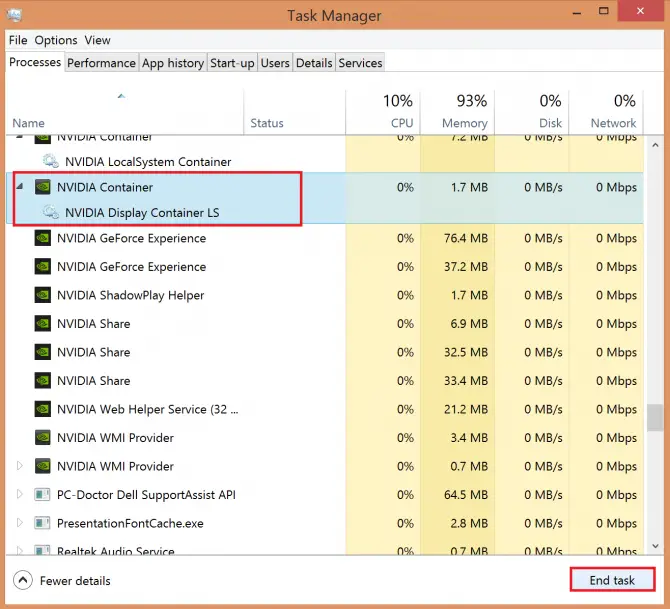Screen dimensions: 670x609
Task: Click the process list scrollbar thumb
Action: (x=655, y=418)
